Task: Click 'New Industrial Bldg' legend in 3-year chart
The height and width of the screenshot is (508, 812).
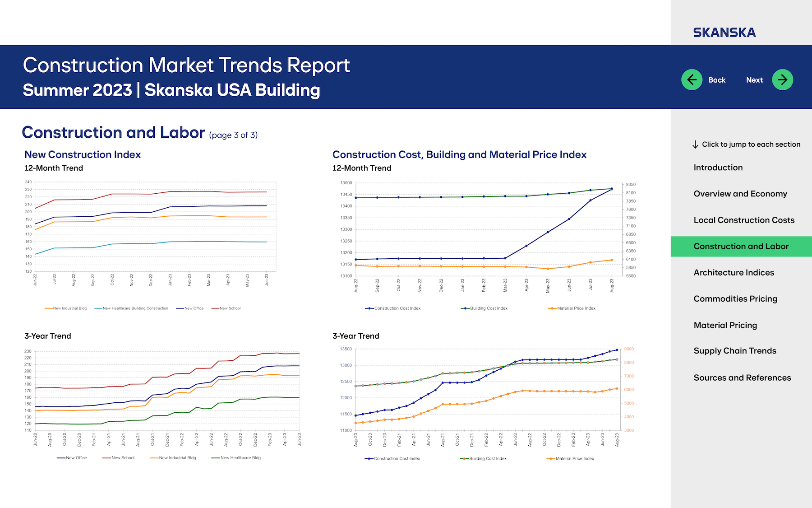Action: click(173, 458)
